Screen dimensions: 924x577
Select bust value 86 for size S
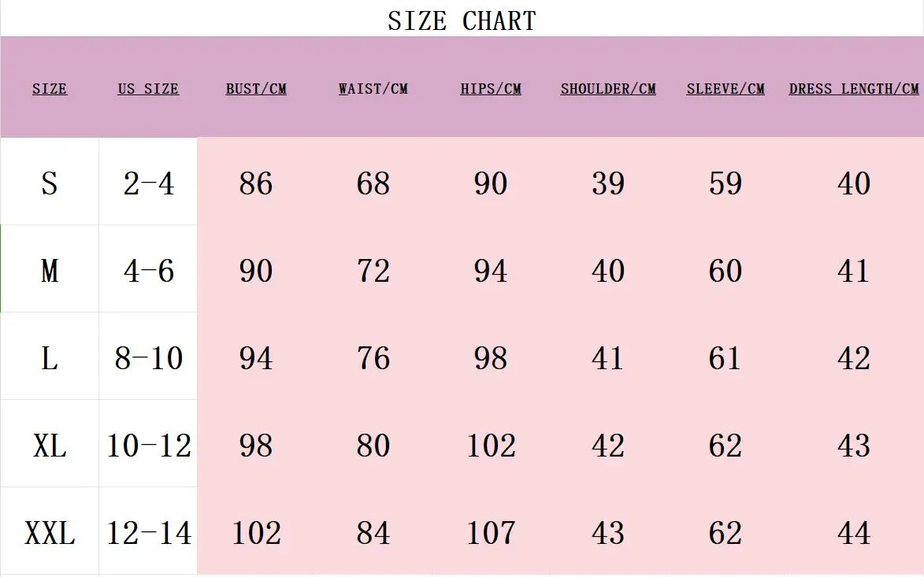coord(256,183)
